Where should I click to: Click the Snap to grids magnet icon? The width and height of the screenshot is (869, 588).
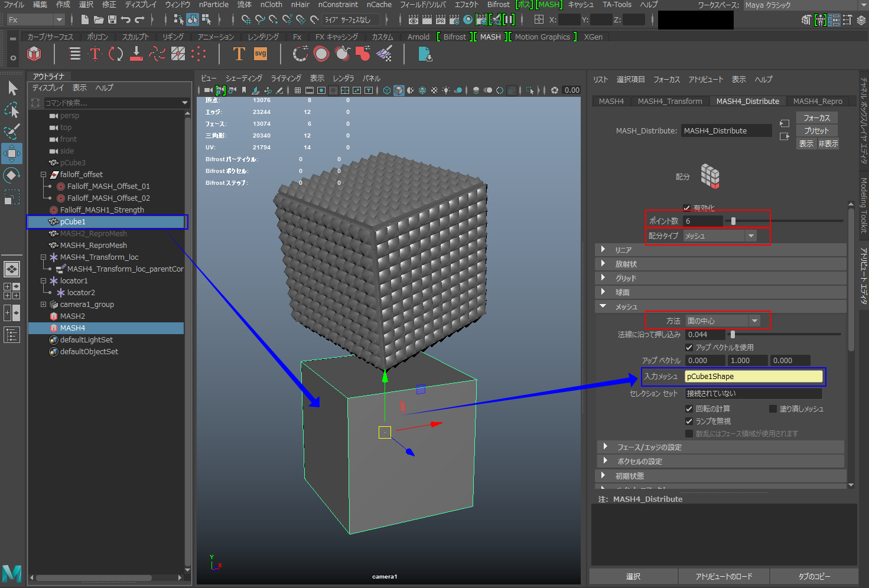tap(246, 19)
